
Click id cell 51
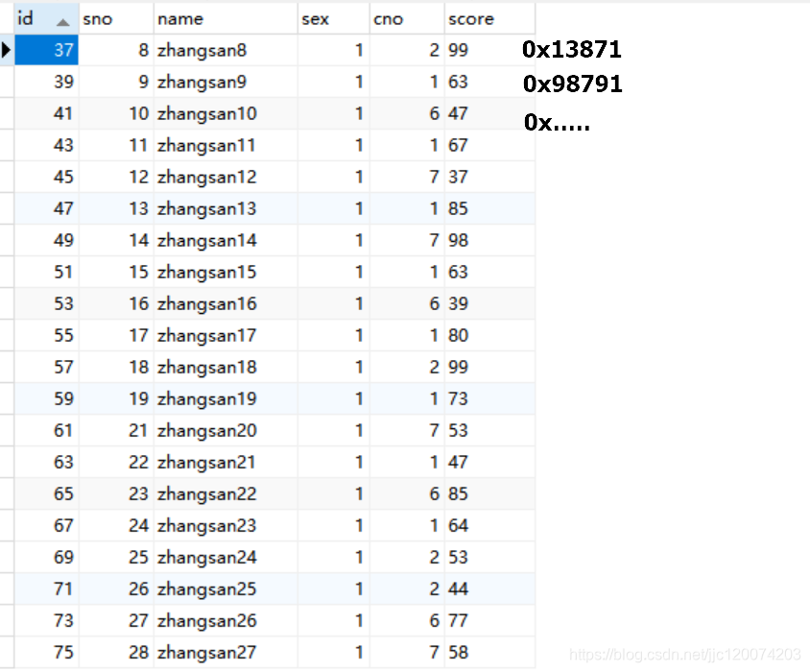pyautogui.click(x=46, y=272)
